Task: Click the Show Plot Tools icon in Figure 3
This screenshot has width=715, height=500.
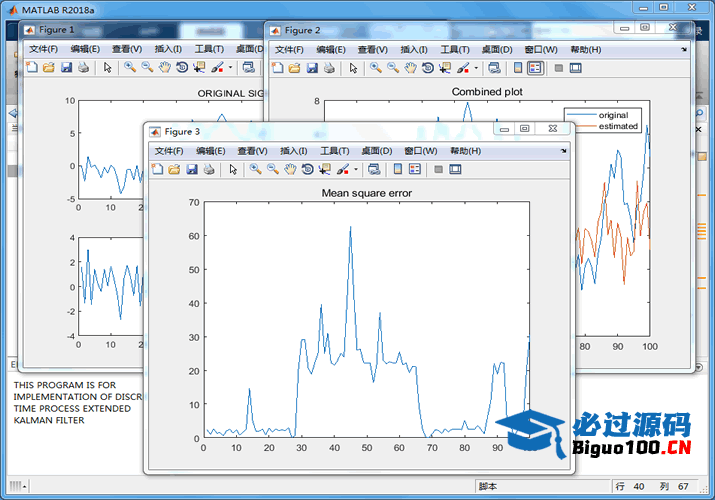Action: click(x=455, y=170)
